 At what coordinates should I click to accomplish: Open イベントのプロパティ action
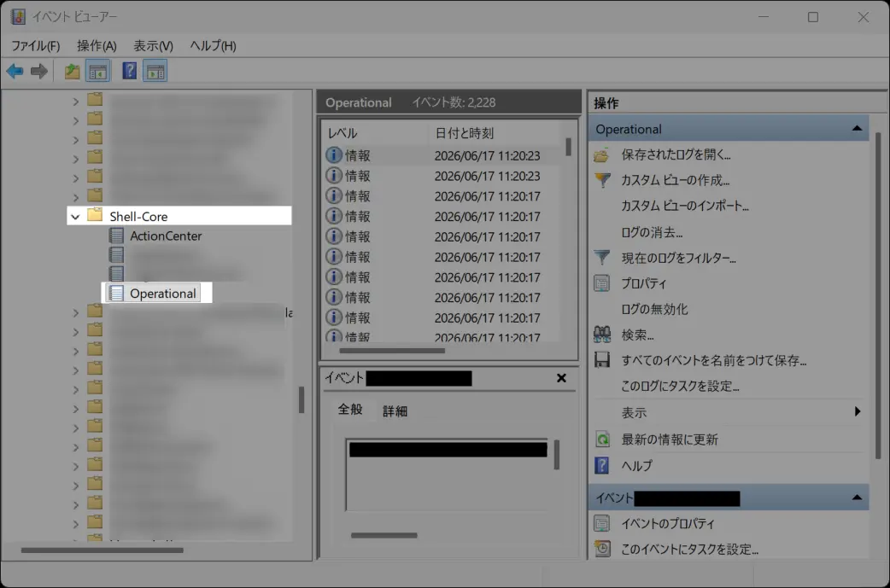coord(668,523)
